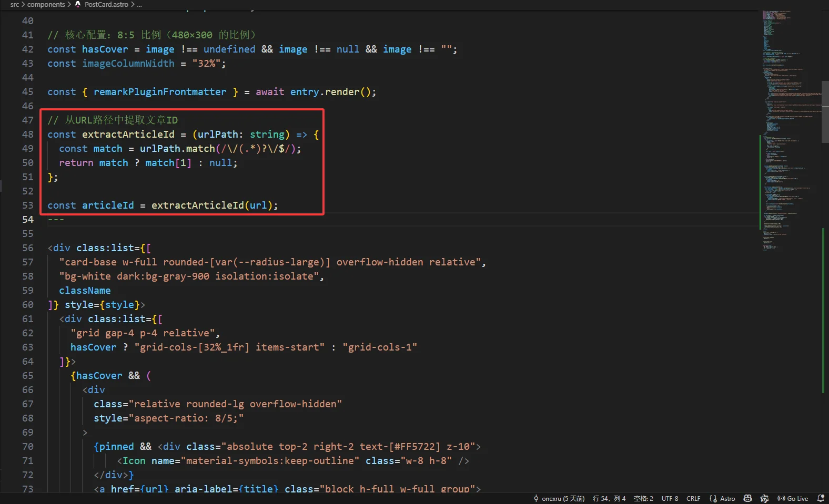
Task: Click the Go Live broadcast icon
Action: [x=781, y=498]
